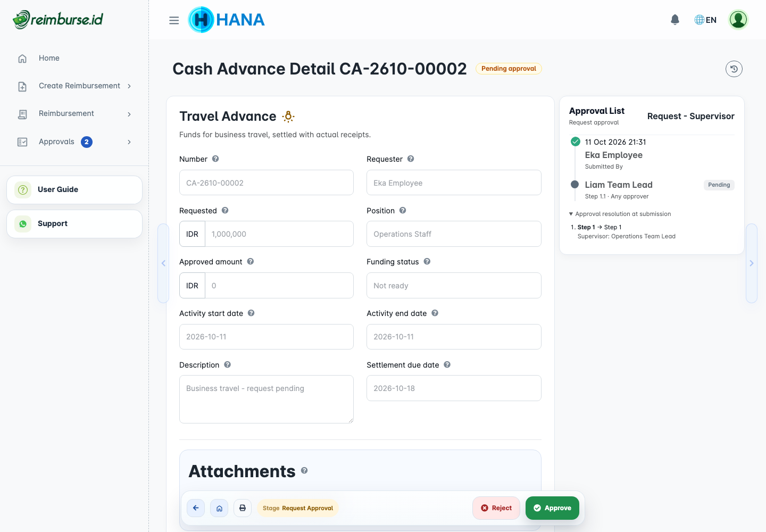The height and width of the screenshot is (532, 766).
Task: Click help icon beside Activity end date
Action: coord(435,313)
